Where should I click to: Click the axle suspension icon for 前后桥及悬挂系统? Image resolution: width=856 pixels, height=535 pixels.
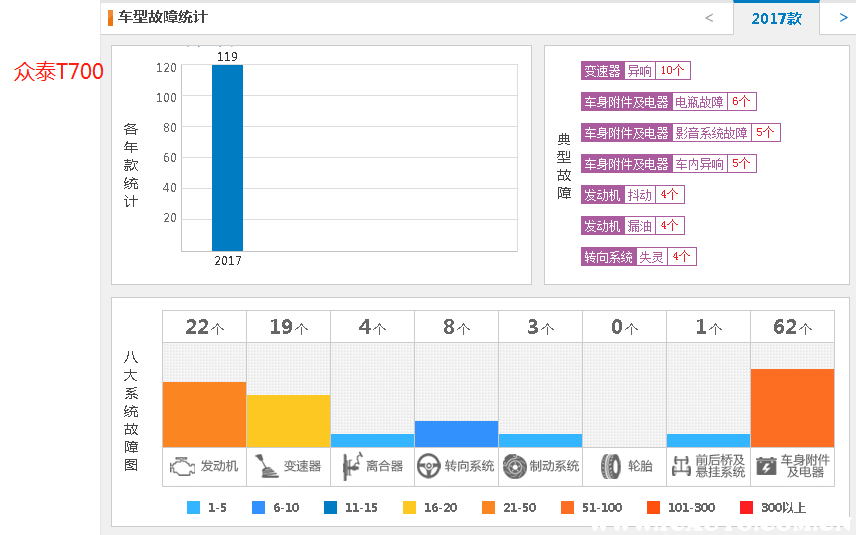point(681,466)
